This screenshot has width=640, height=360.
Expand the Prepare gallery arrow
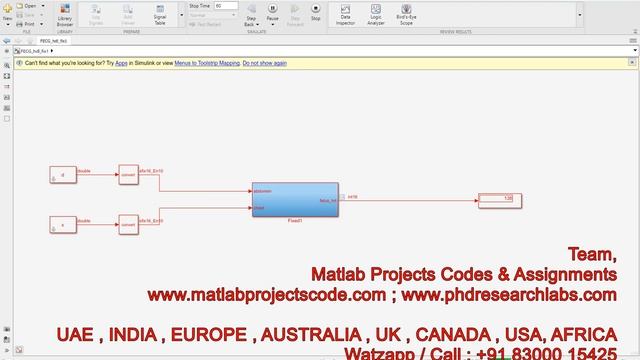182,15
